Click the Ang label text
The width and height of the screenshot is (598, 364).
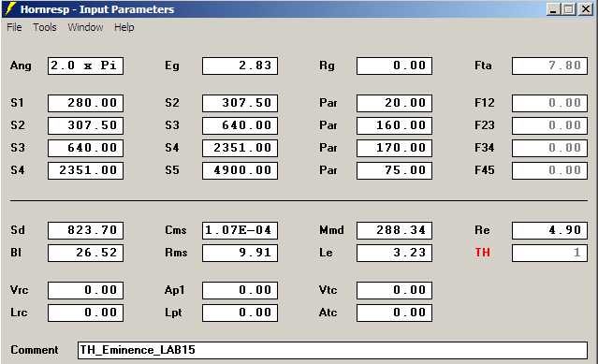tap(21, 66)
